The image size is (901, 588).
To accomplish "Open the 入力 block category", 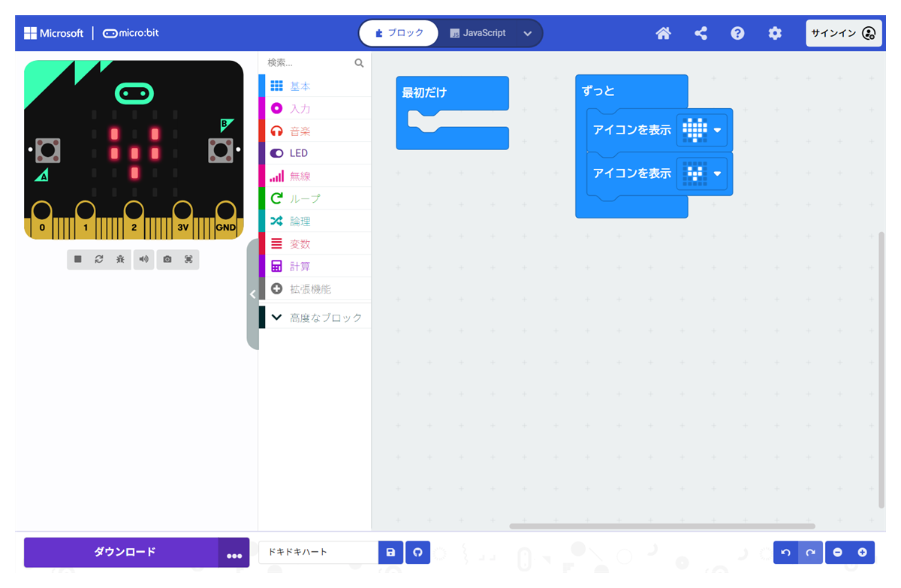I will click(x=315, y=109).
